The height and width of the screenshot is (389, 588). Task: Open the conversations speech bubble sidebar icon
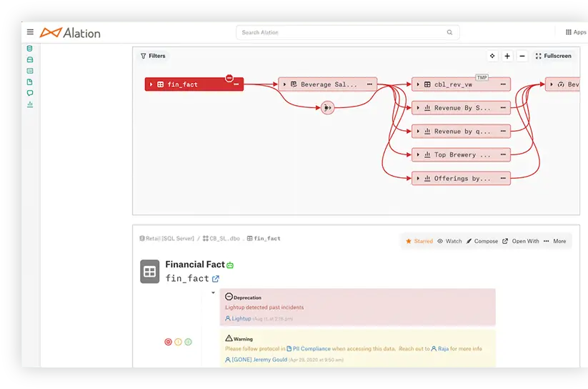(x=30, y=93)
